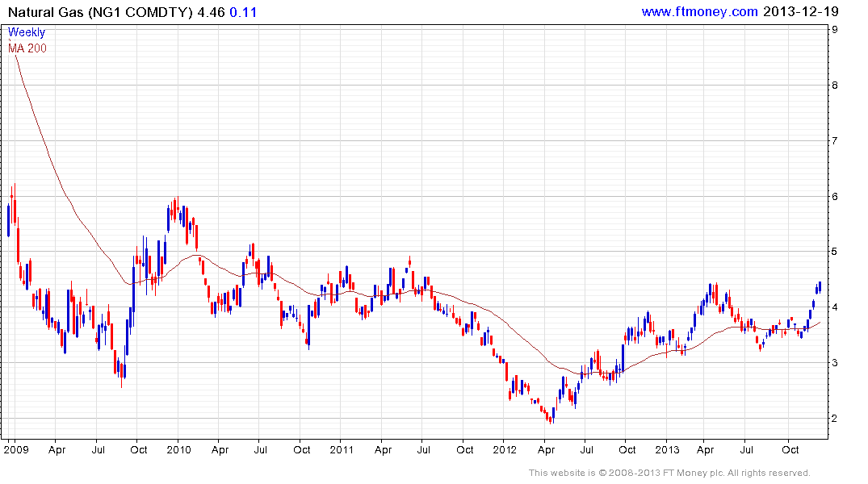This screenshot has height=484, width=868.
Task: Click the copyright notice below the chart
Action: (669, 473)
